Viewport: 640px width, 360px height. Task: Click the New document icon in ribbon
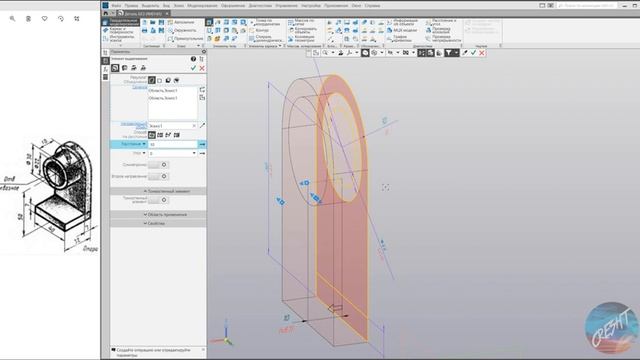click(144, 22)
